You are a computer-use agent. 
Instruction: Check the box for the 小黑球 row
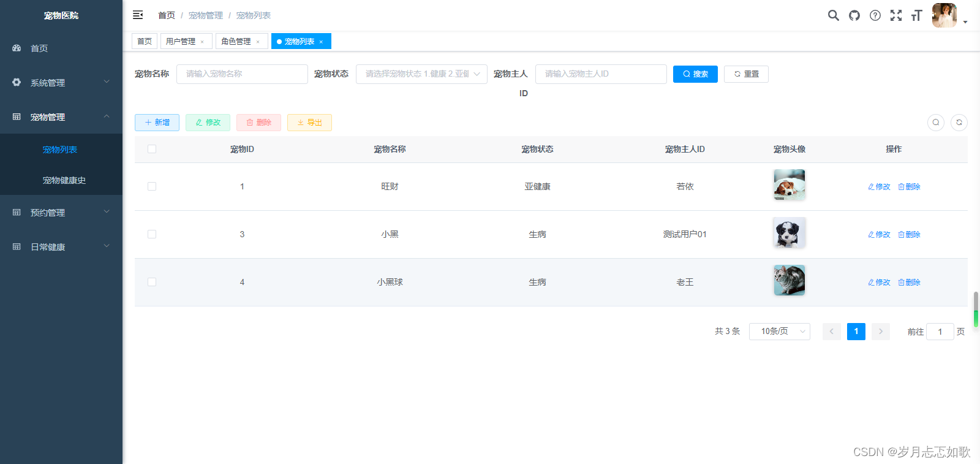coord(152,282)
